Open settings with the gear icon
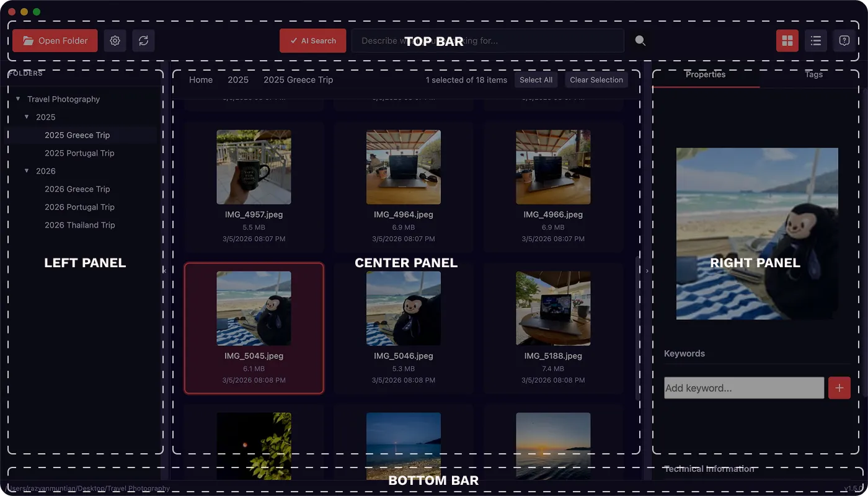Screen dimensions: 868x496 click(x=115, y=41)
